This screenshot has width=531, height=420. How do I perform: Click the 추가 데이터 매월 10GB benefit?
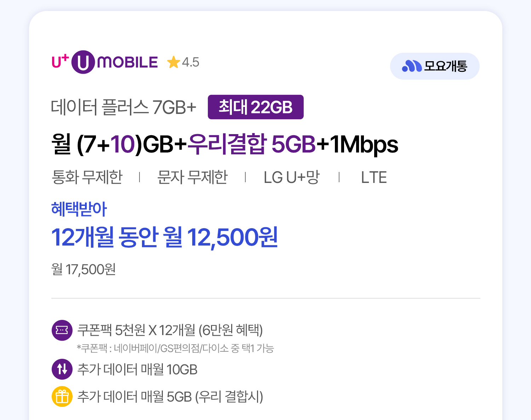(137, 369)
